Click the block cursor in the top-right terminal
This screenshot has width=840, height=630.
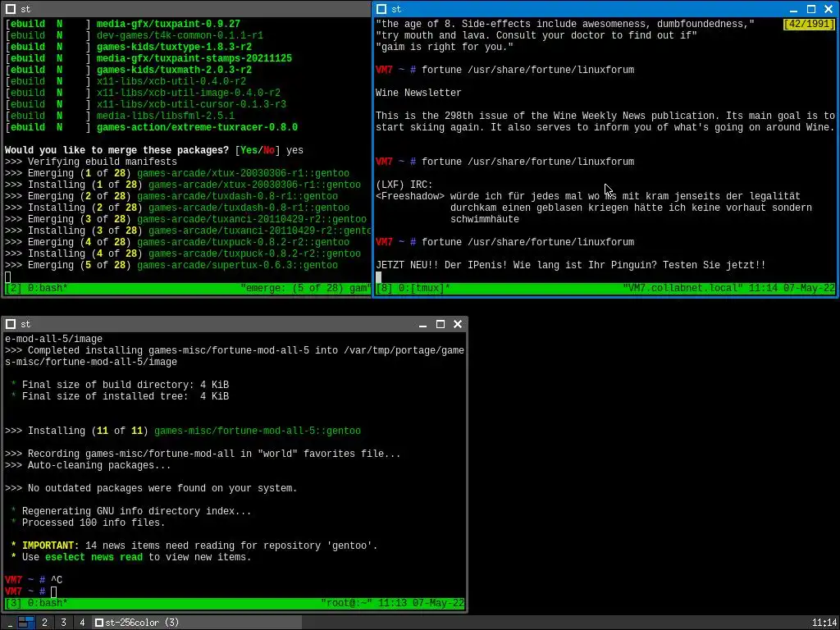[x=378, y=277]
